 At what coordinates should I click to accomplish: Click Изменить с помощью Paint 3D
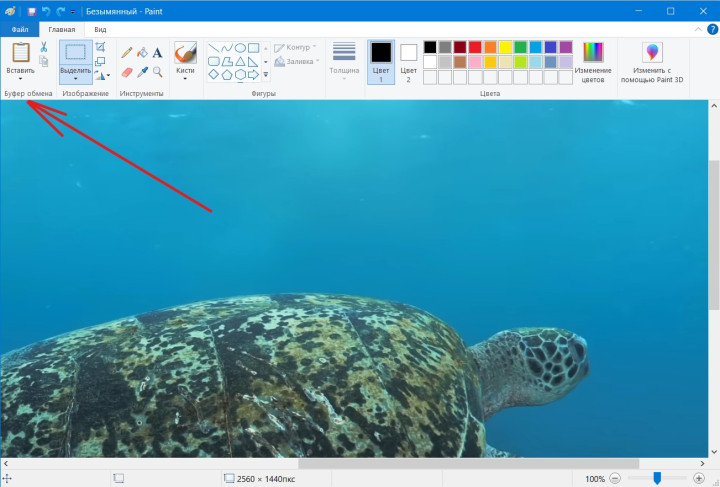click(653, 62)
